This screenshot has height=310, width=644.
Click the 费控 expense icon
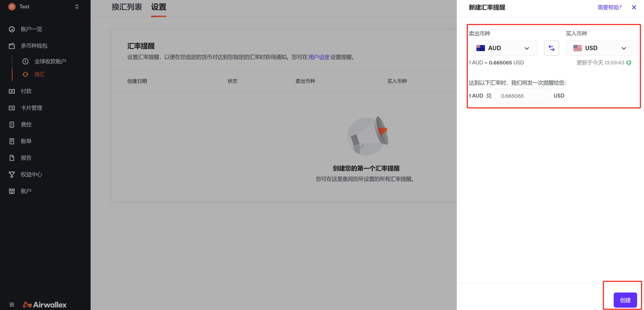pyautogui.click(x=12, y=124)
